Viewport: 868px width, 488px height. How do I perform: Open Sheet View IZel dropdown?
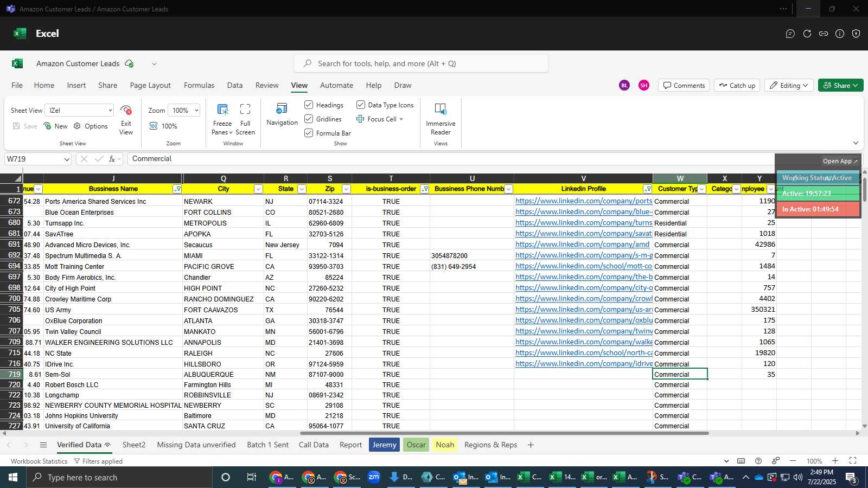pyautogui.click(x=79, y=110)
